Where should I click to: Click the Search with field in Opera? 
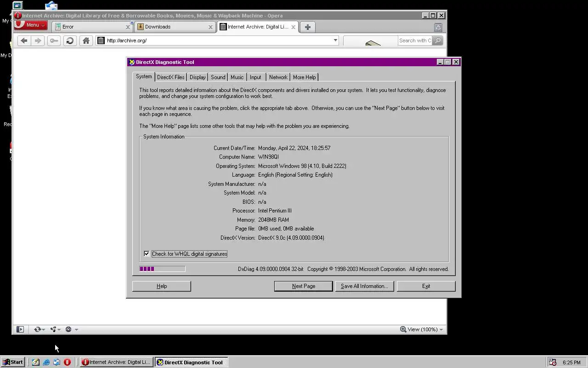coord(414,40)
